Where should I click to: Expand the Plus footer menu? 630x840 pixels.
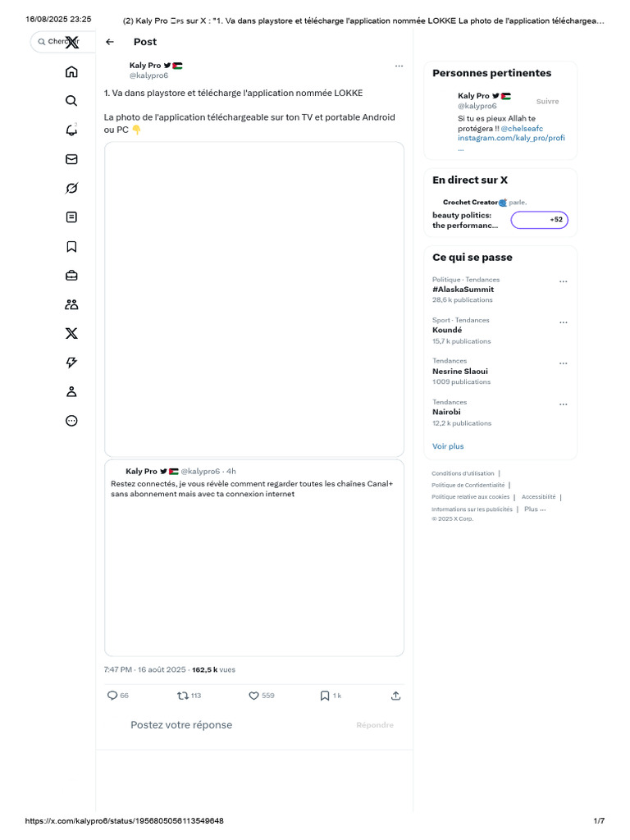point(535,509)
